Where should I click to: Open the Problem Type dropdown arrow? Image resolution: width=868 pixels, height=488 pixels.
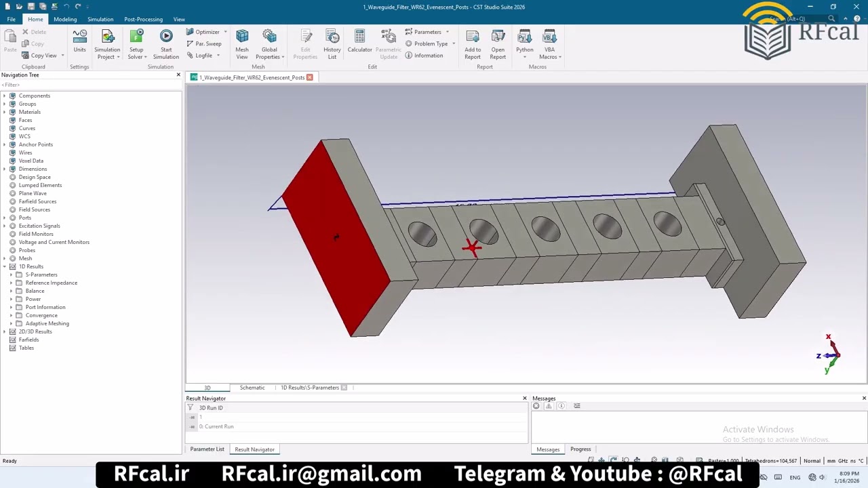[454, 43]
